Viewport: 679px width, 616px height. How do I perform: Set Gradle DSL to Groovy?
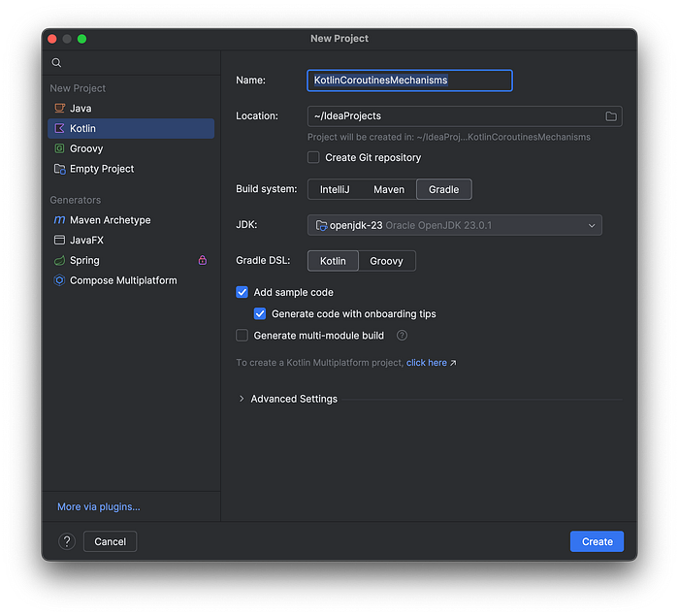pos(386,261)
